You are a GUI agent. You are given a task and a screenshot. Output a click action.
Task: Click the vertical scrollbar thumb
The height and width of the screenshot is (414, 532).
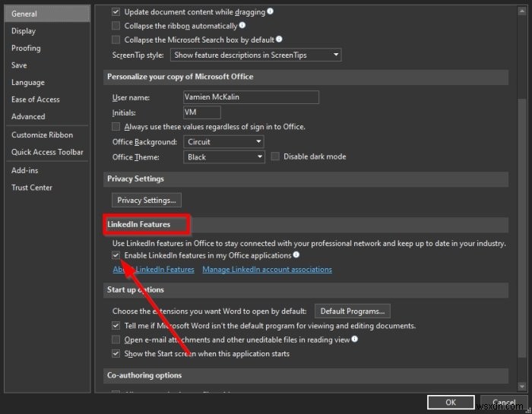click(x=522, y=228)
